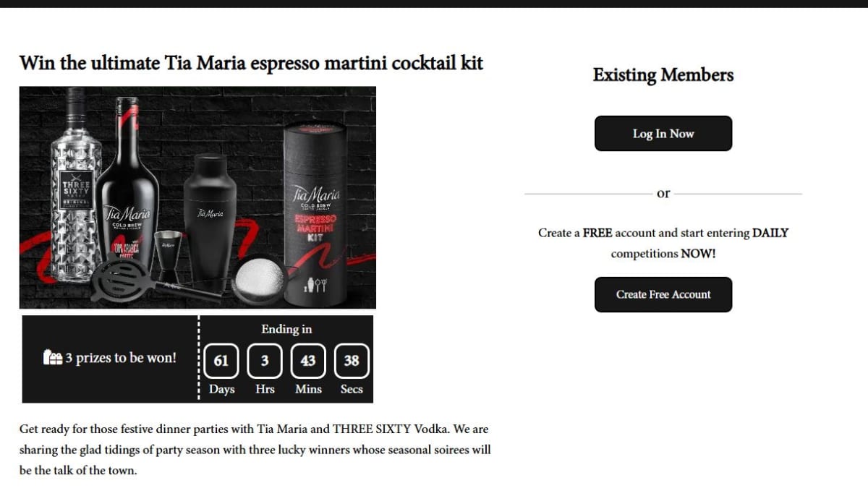Click the competition title heading text
Screen dimensions: 868x488
click(x=251, y=63)
